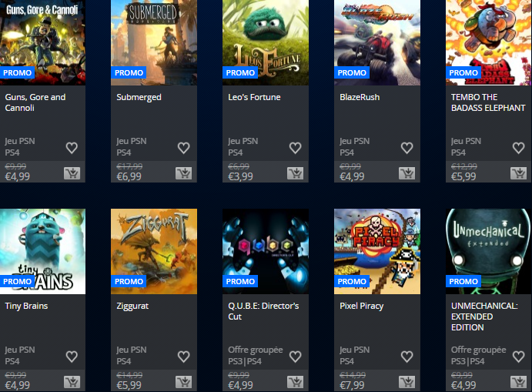Open the Pixel Piracy cover image

point(377,252)
